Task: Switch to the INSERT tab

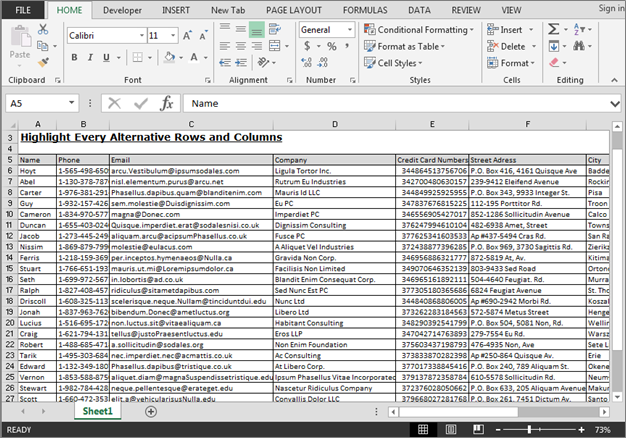Action: coord(176,10)
